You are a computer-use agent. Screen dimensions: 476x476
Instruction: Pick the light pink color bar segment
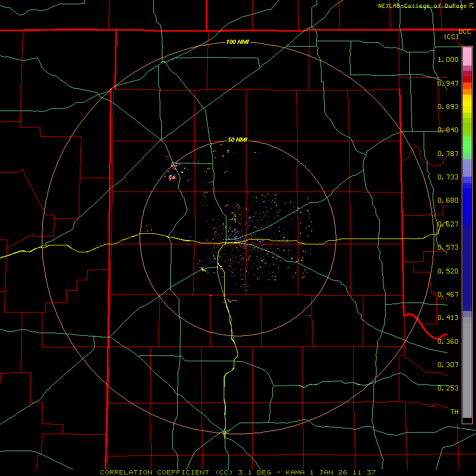coord(467,57)
